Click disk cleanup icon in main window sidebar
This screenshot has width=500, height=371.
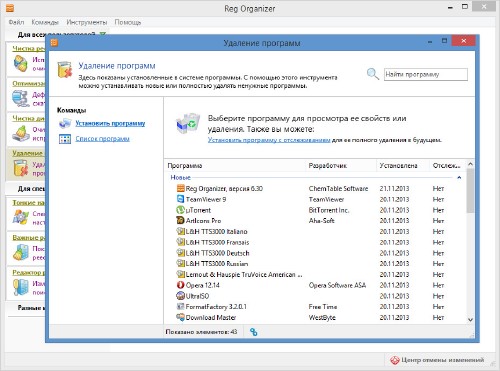pos(21,133)
